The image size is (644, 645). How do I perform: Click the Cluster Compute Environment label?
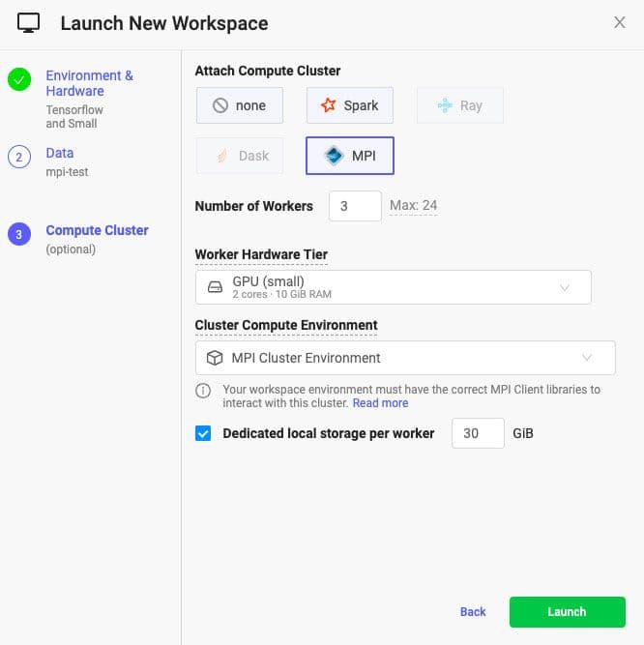point(286,325)
